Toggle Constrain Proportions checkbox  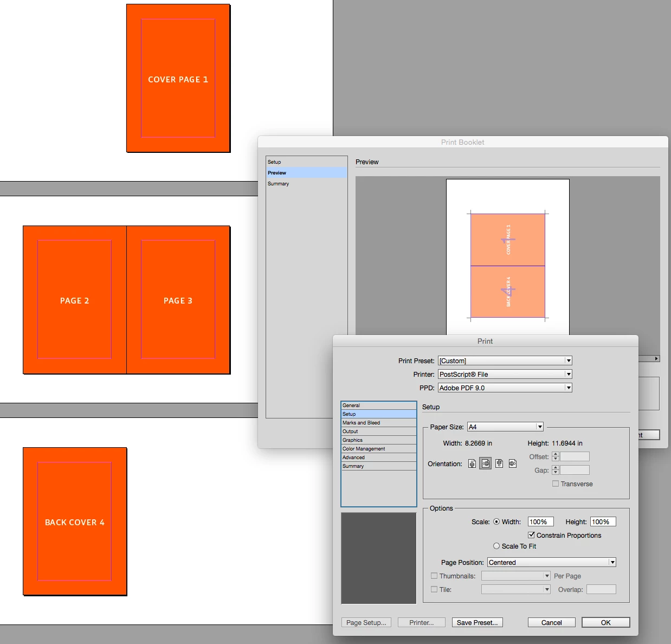coord(531,535)
